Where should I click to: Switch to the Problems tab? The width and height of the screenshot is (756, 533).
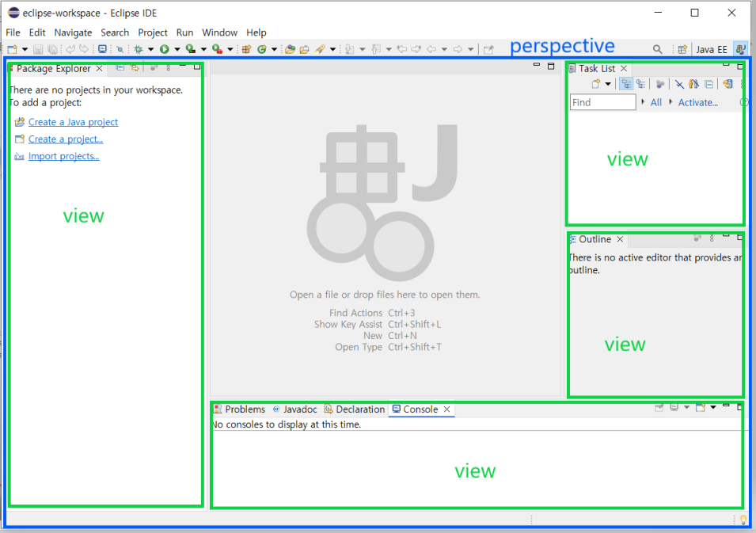point(240,409)
